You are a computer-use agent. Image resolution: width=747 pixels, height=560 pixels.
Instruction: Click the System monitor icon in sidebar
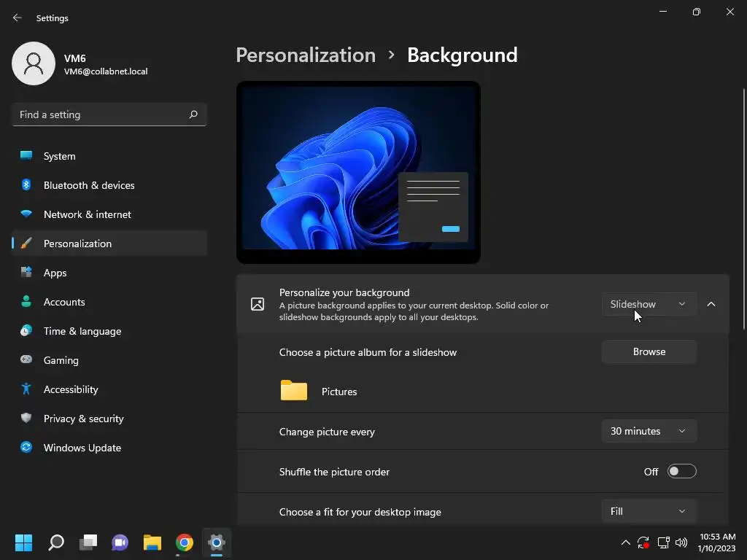pos(26,156)
